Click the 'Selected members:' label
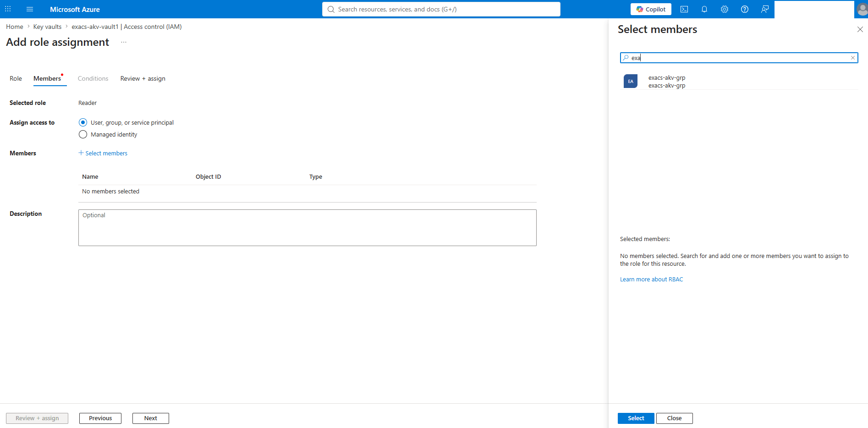This screenshot has width=868, height=428. click(645, 239)
